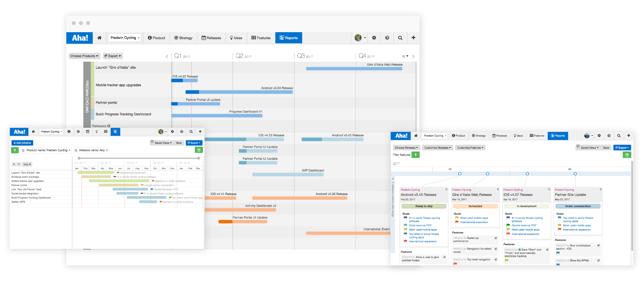Open Releases tab in main back window
The width and height of the screenshot is (644, 282).
point(211,38)
